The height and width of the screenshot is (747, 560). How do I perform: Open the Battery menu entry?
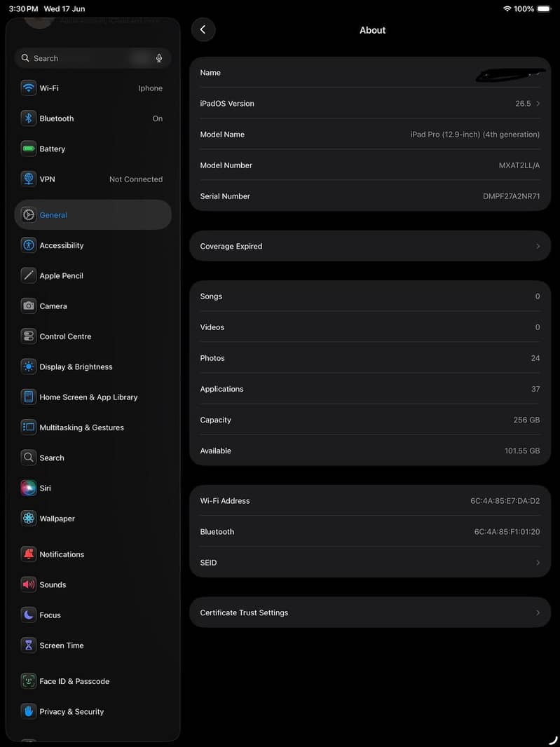point(93,149)
